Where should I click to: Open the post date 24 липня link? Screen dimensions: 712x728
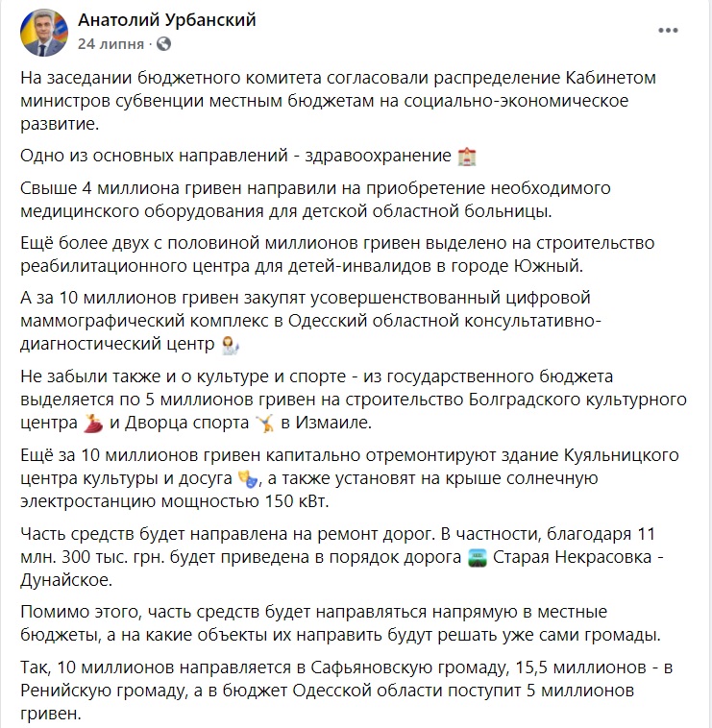coord(111,44)
